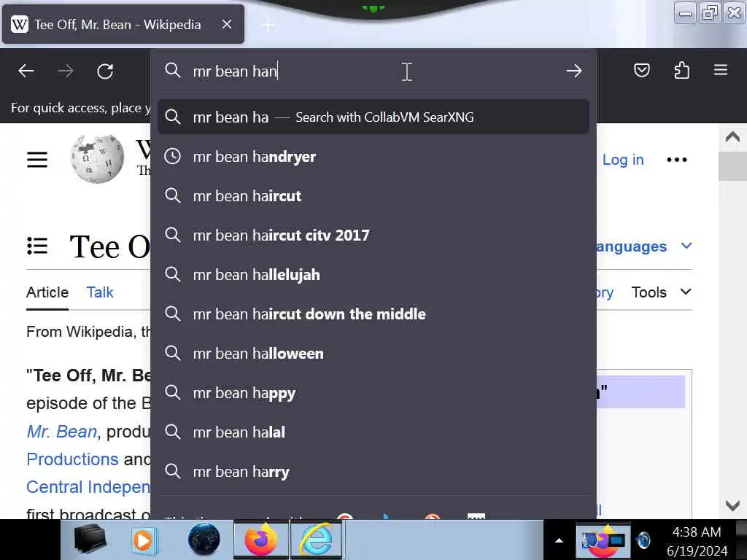Screen dimensions: 747x560
Task: Open Internet Explorer from the taskbar
Action: pos(317,540)
